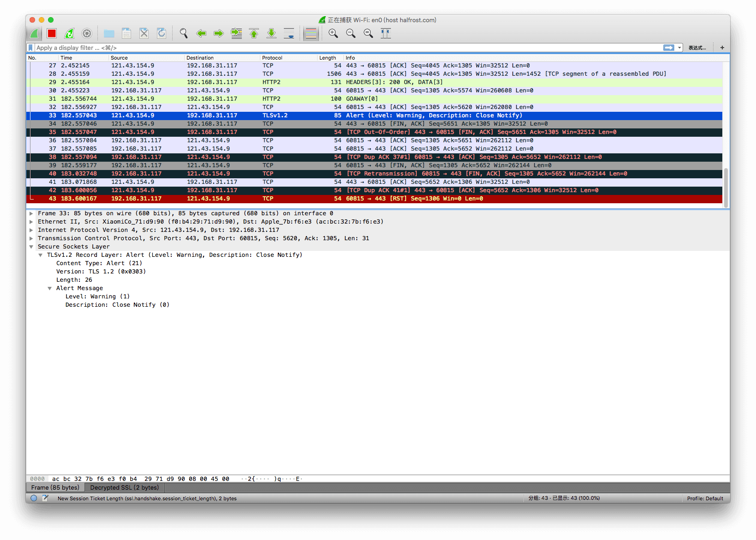Jump to the last packet icon
The image size is (756, 540).
pyautogui.click(x=271, y=33)
